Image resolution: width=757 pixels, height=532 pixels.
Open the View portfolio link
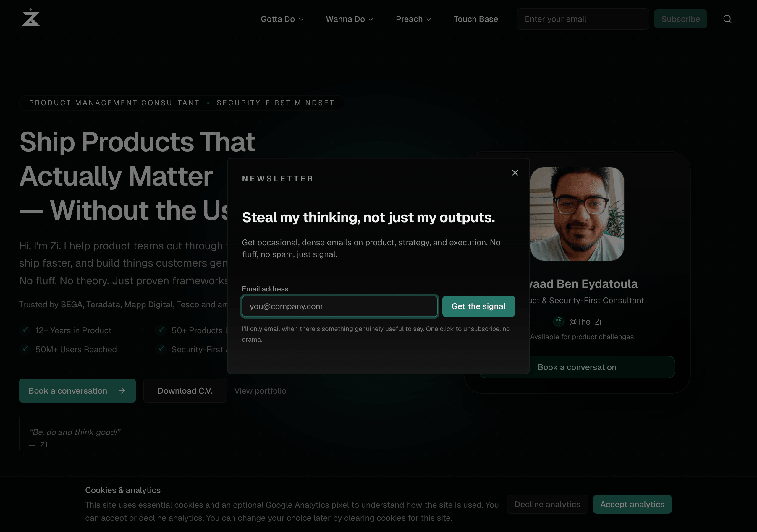(x=260, y=391)
